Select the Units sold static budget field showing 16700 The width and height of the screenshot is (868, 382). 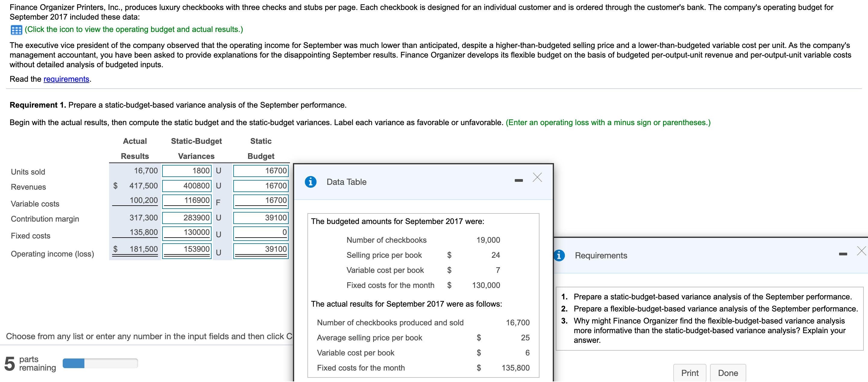click(x=261, y=171)
